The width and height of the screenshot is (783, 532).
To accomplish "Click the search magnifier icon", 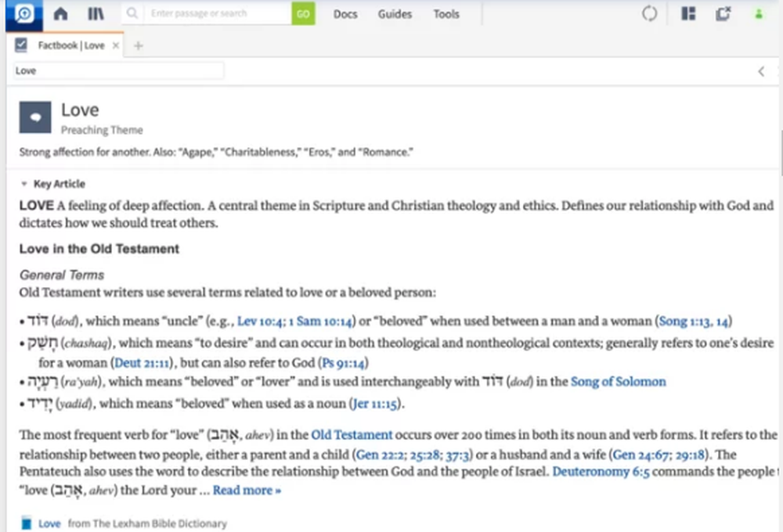I will [132, 13].
